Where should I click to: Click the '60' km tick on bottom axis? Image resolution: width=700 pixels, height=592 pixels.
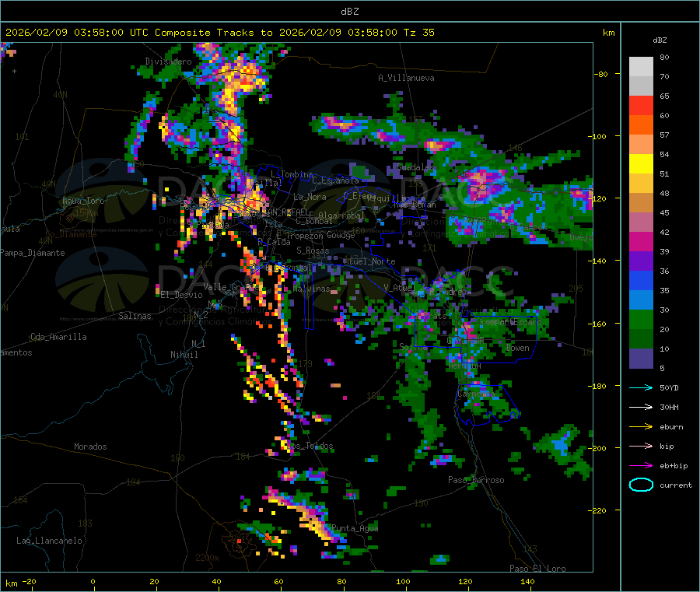pyautogui.click(x=278, y=581)
